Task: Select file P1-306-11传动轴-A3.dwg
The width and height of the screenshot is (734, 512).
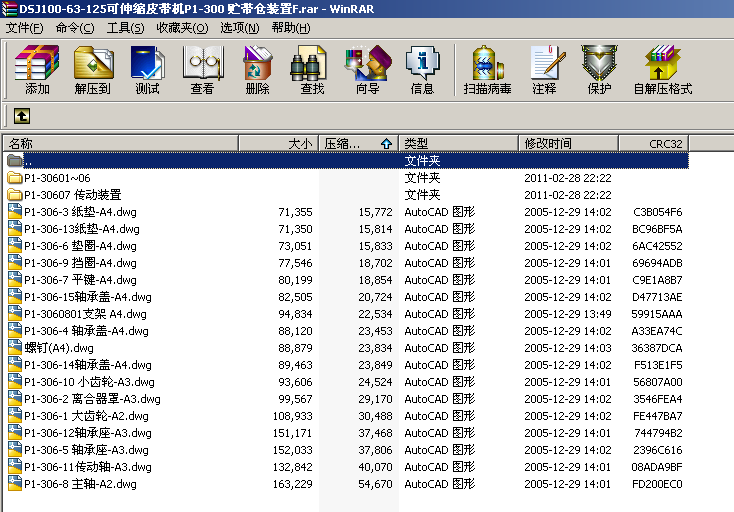Action: click(88, 467)
